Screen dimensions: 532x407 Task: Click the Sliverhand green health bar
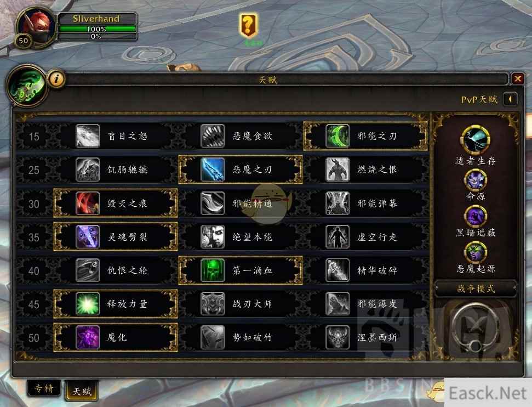pos(98,29)
